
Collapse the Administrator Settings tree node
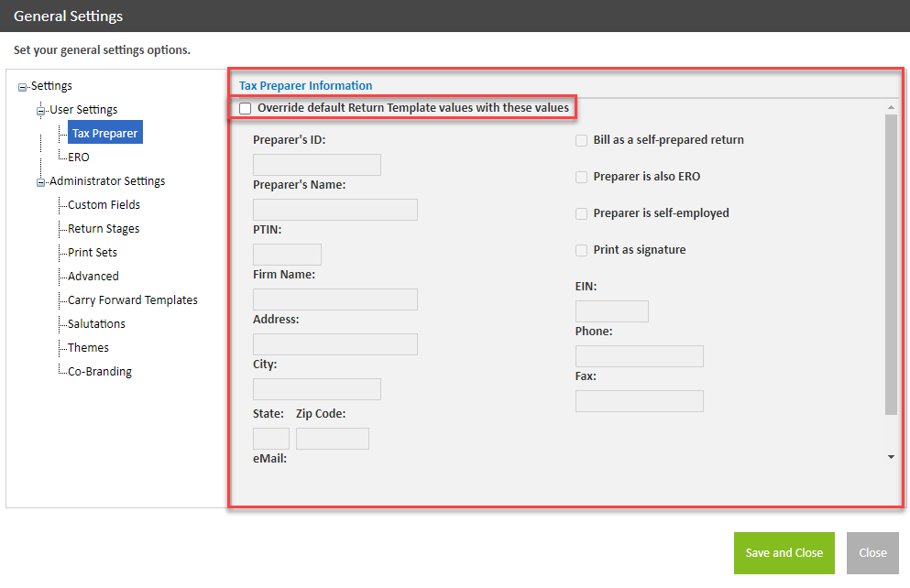pos(41,182)
